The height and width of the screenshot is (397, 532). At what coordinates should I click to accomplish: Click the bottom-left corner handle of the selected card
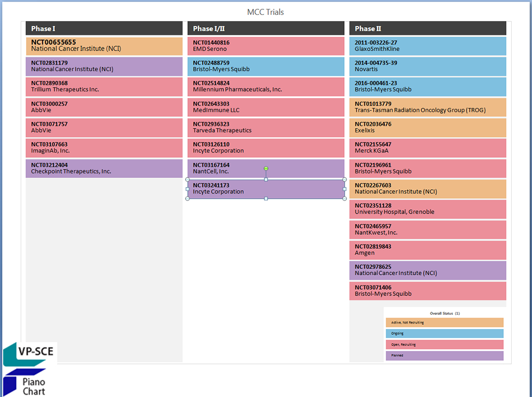tap(188, 199)
